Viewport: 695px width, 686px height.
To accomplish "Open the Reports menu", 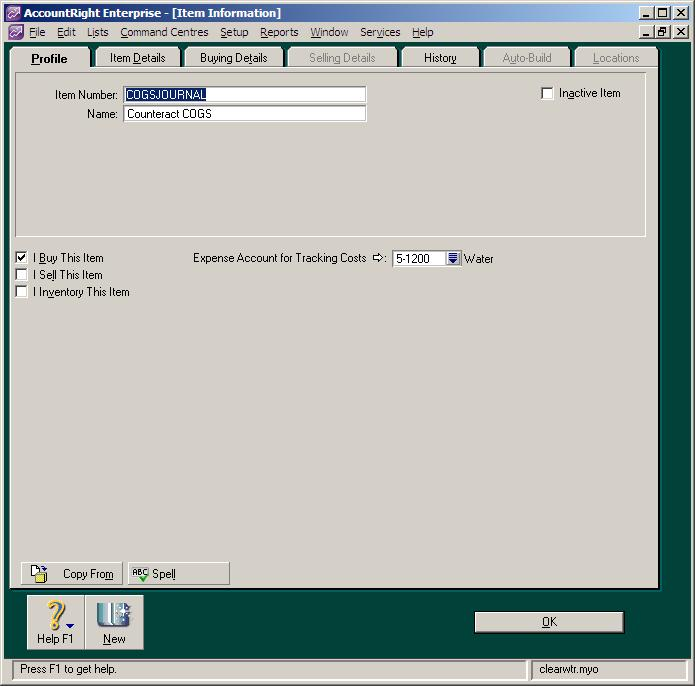I will click(279, 32).
